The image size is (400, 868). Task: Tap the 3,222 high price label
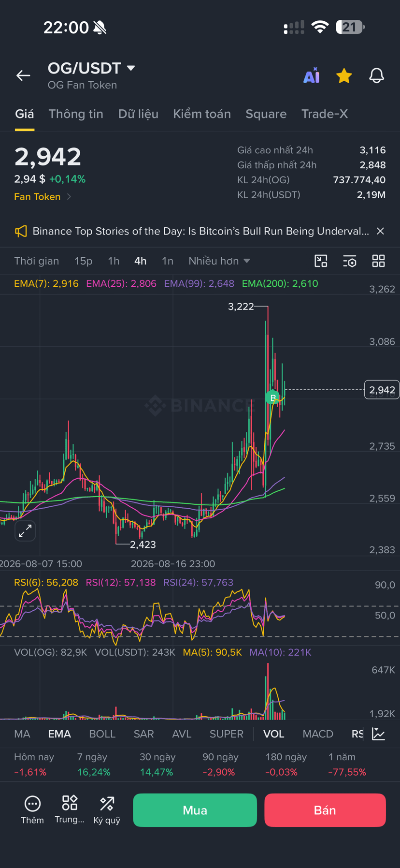pyautogui.click(x=241, y=307)
